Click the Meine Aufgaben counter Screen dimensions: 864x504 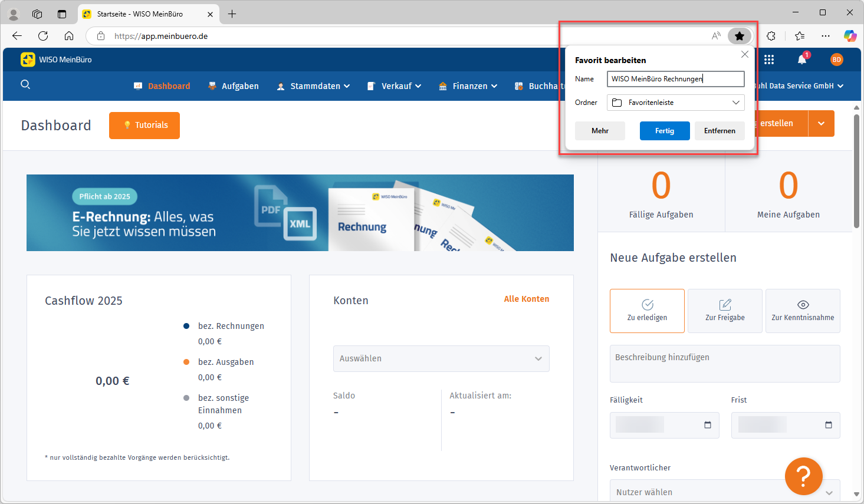click(x=789, y=195)
